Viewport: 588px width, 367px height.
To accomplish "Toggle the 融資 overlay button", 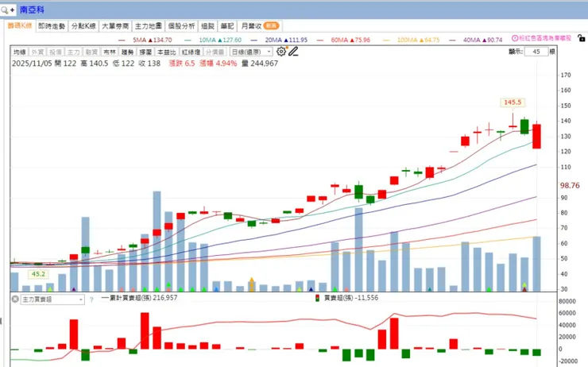I will click(x=91, y=52).
